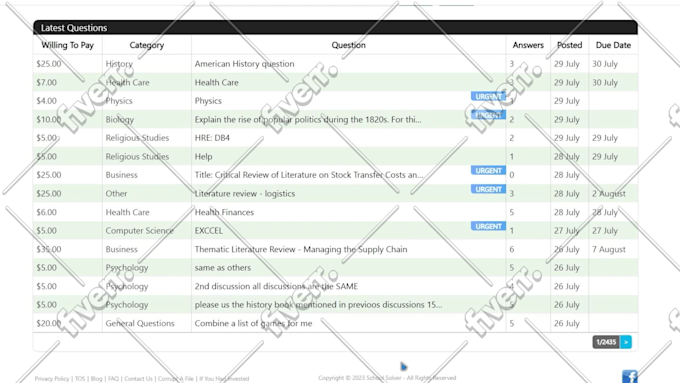The width and height of the screenshot is (680, 383).
Task: Click the Due Date column header
Action: click(613, 45)
